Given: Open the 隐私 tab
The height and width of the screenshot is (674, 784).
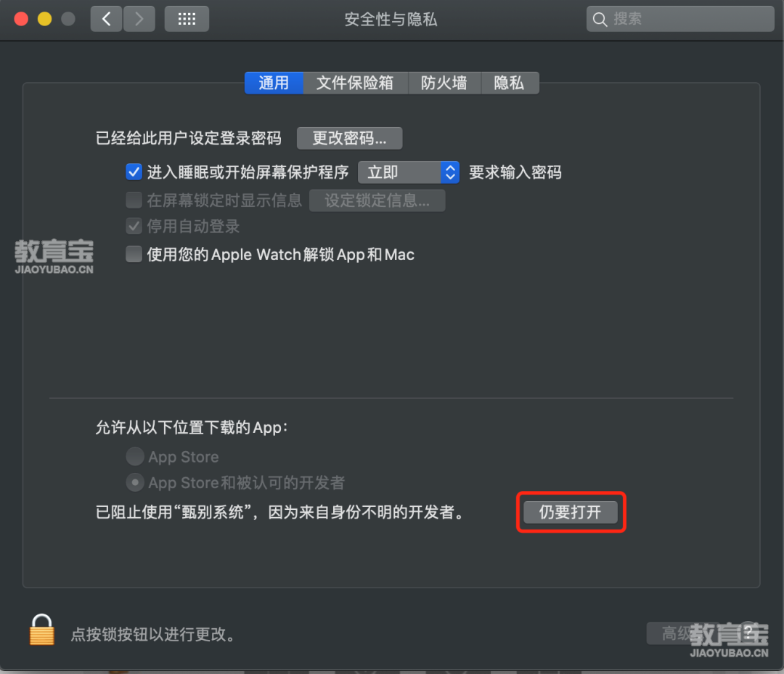Looking at the screenshot, I should pos(510,83).
